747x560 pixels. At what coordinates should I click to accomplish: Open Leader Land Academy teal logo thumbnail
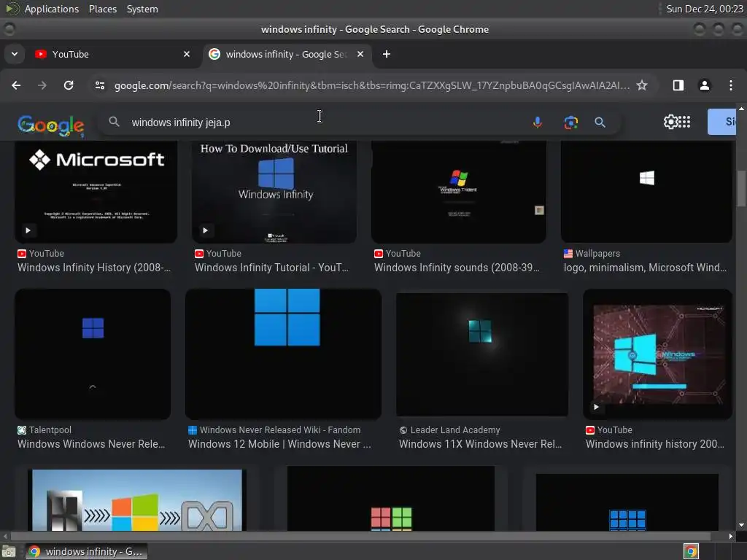tap(481, 354)
